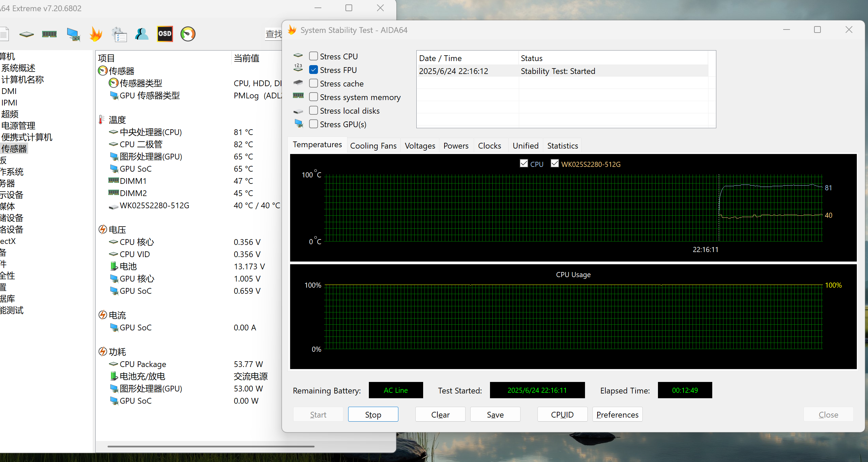
Task: Click the 传感器类型 gauge icon
Action: click(113, 83)
